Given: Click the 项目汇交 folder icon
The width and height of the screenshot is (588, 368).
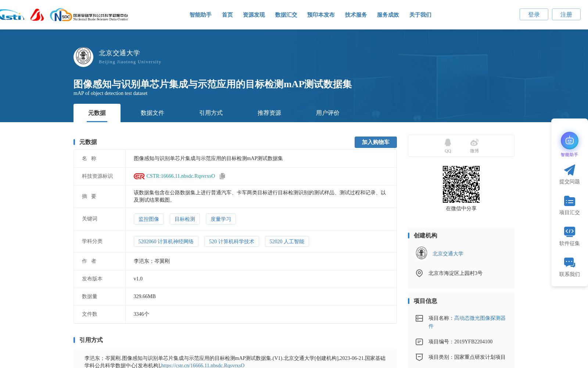Looking at the screenshot, I should [570, 201].
